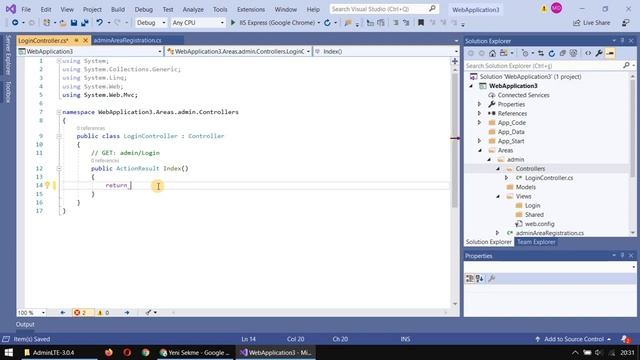Image resolution: width=640 pixels, height=360 pixels.
Task: Collapse the Views folder
Action: [498, 196]
